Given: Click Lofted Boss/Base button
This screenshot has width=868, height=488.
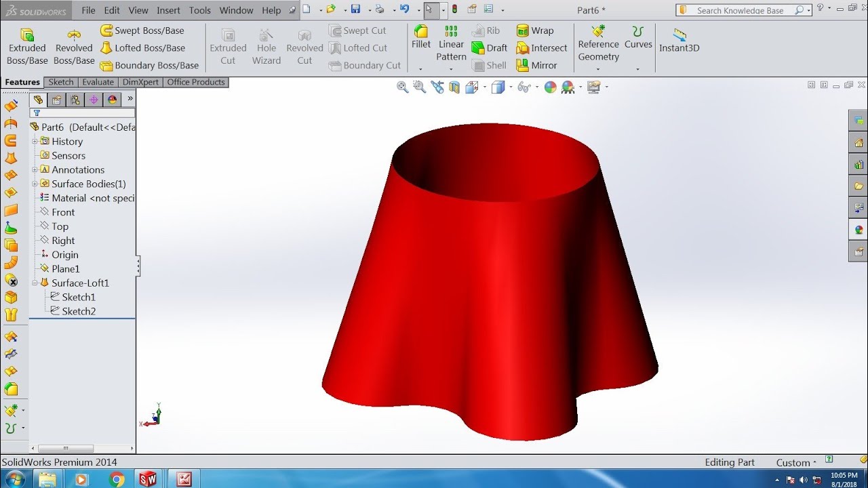Looking at the screenshot, I should (x=142, y=48).
